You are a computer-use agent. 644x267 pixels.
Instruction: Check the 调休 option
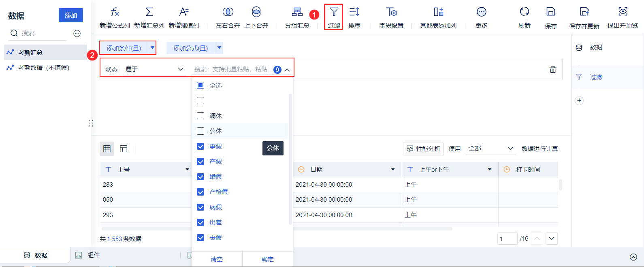(200, 116)
